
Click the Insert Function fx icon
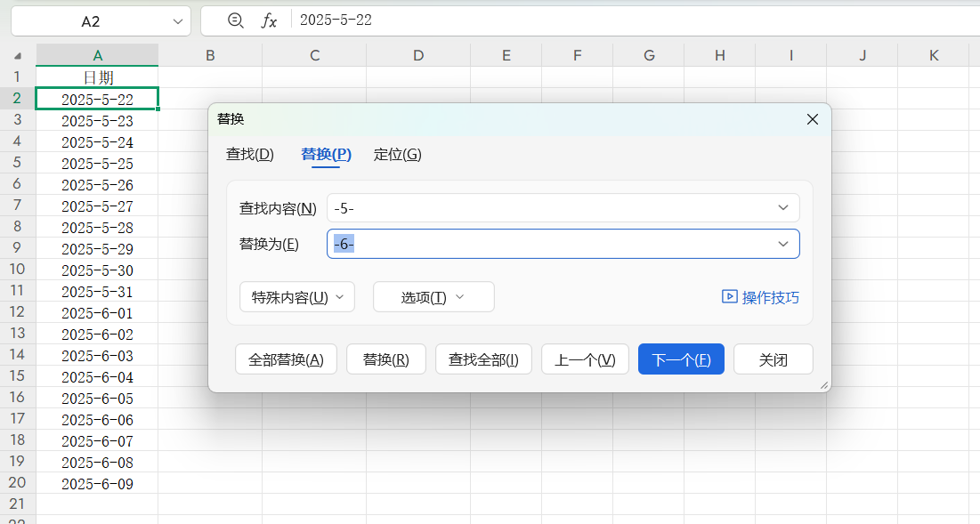point(269,20)
